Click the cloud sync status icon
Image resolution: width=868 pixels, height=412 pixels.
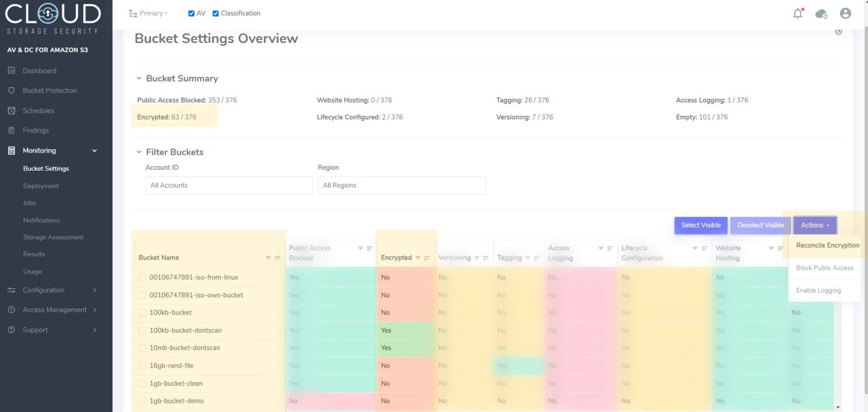(x=821, y=14)
